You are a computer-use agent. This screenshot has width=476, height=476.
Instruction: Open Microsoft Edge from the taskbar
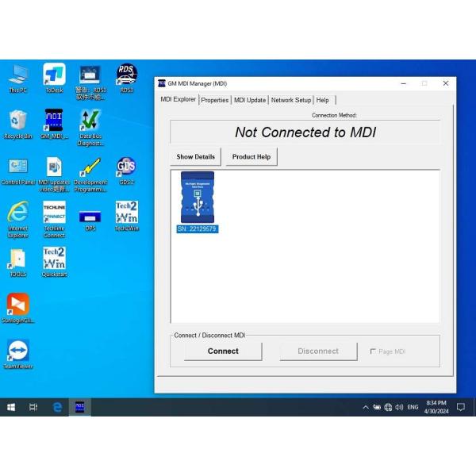click(57, 407)
